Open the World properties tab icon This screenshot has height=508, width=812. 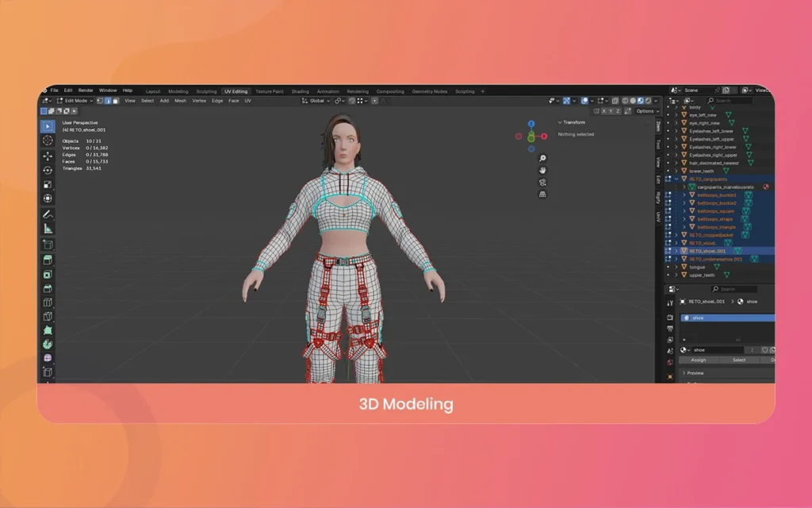[x=669, y=362]
